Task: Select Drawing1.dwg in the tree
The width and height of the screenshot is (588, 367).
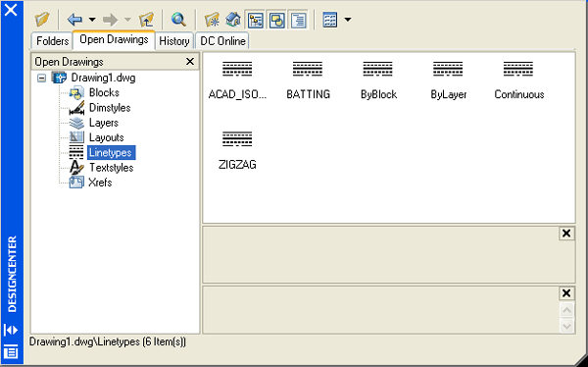Action: pos(103,79)
